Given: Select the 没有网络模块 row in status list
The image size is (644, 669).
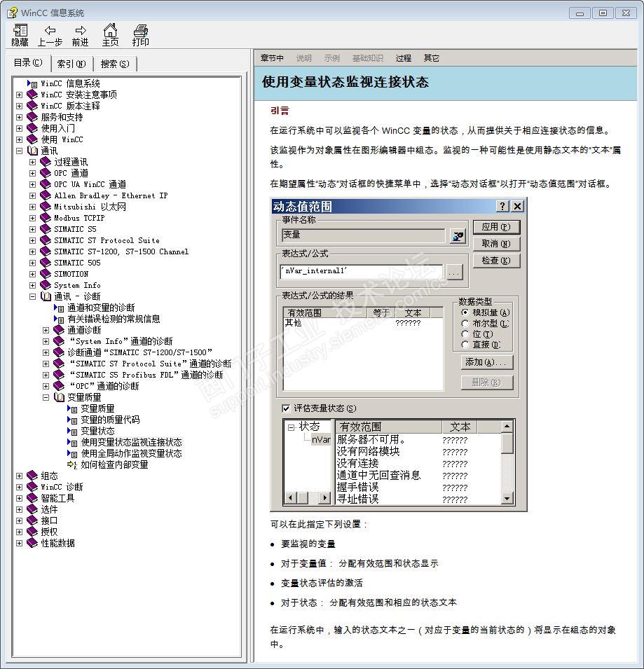Looking at the screenshot, I should (x=418, y=451).
